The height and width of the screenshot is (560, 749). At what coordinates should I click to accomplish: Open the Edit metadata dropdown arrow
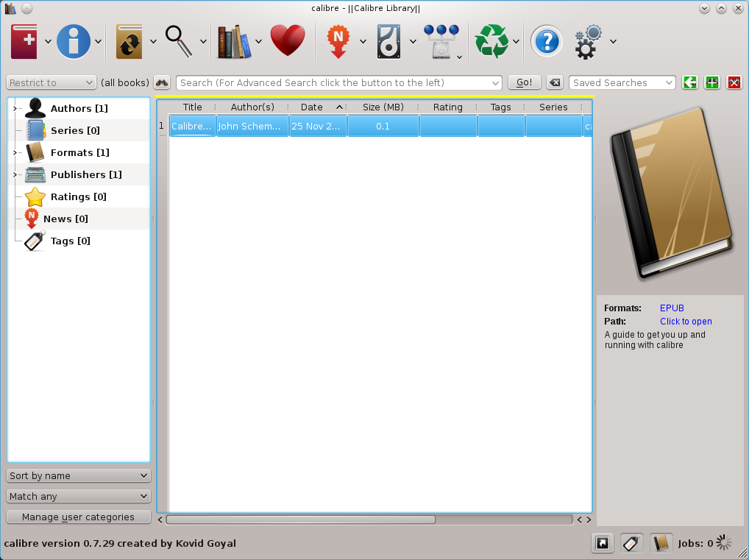(x=98, y=41)
